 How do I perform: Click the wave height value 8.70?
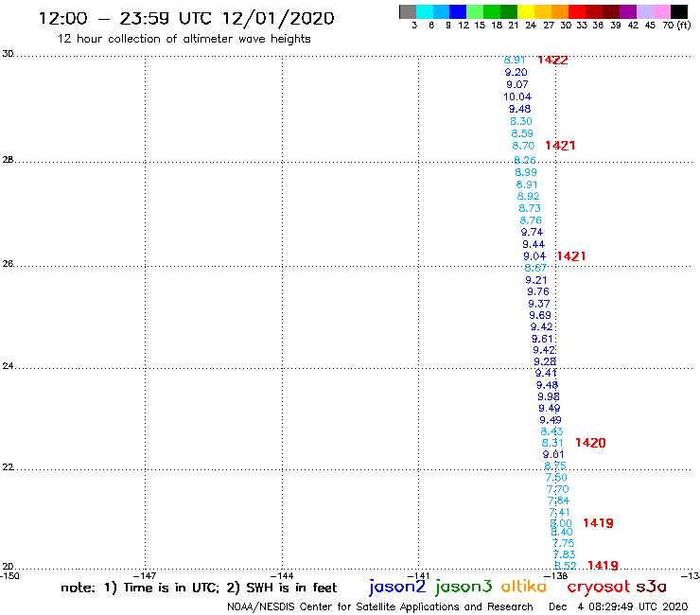[x=523, y=146]
